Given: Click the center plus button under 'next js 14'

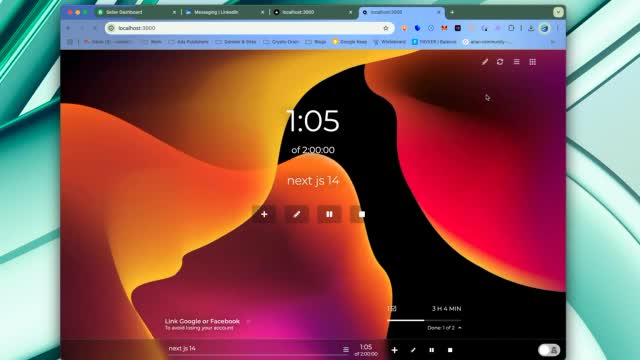Looking at the screenshot, I should (x=264, y=214).
